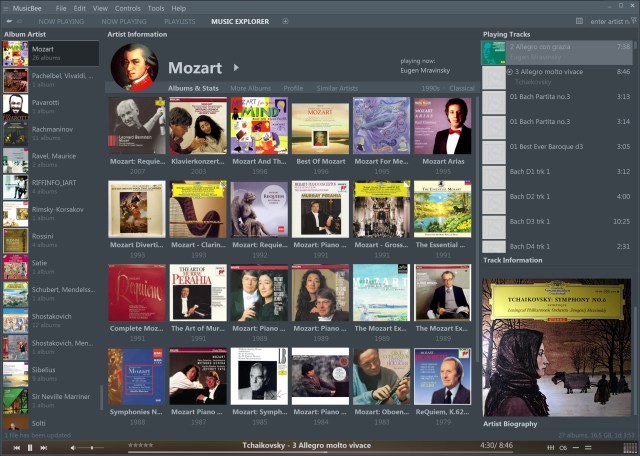Click the star rating in player bar
The image size is (640, 456).
[x=140, y=444]
